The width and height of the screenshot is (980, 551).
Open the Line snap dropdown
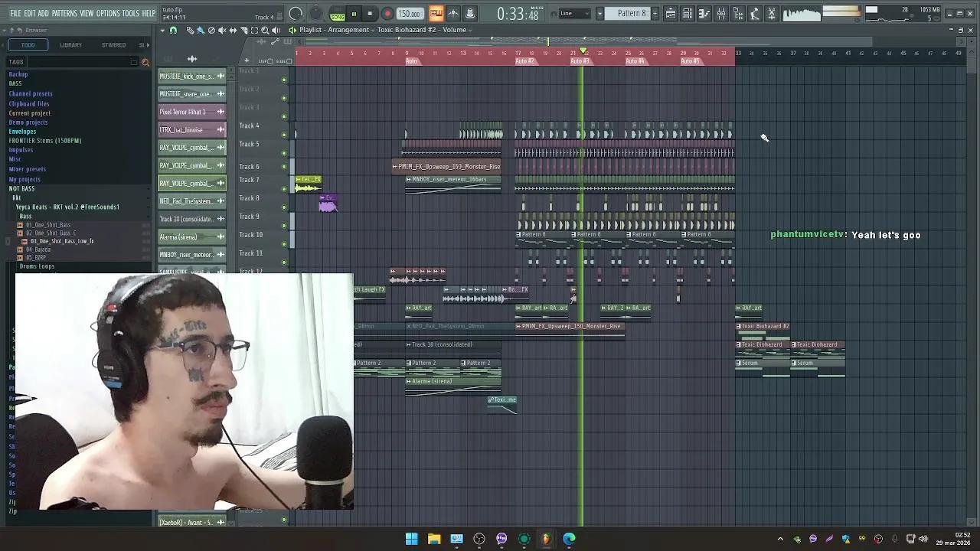tap(575, 13)
